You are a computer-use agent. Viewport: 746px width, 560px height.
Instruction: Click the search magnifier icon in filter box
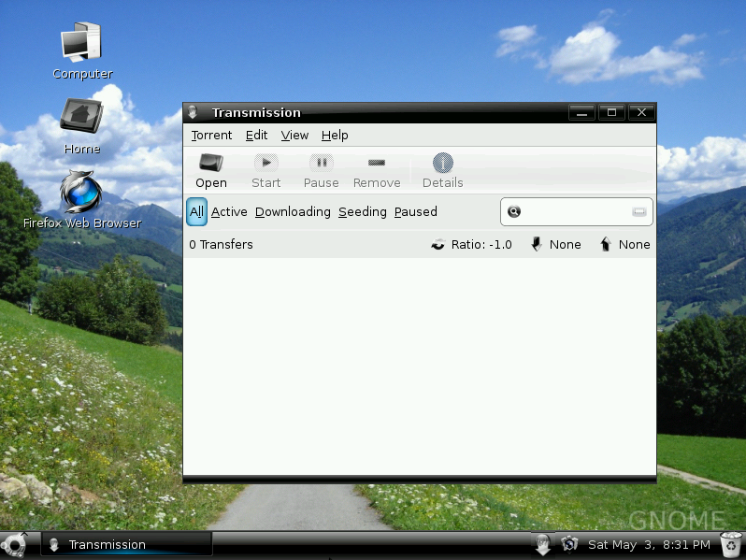pyautogui.click(x=514, y=211)
